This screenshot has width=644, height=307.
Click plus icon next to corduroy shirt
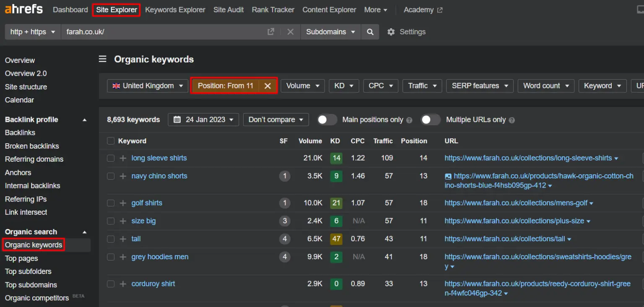[x=123, y=284]
